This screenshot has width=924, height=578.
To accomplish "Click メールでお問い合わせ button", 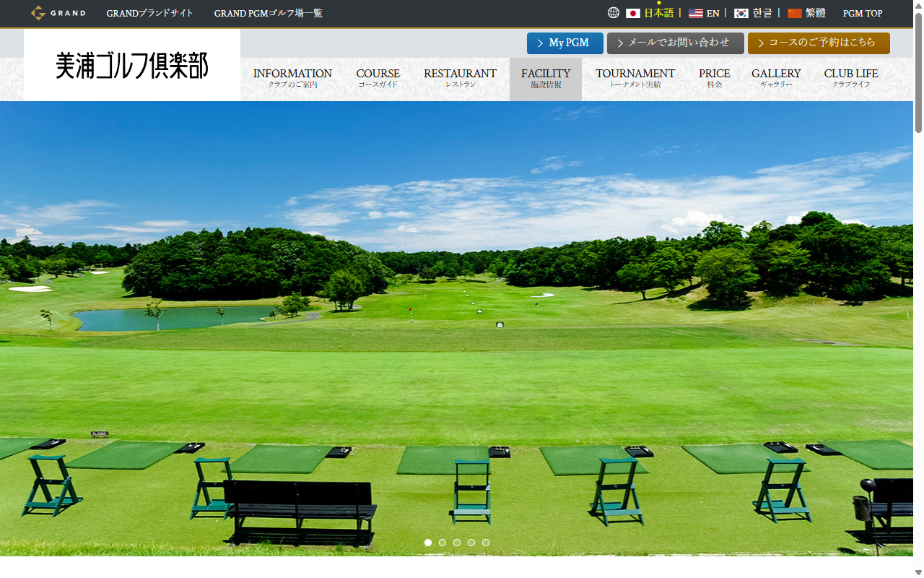I will (676, 43).
